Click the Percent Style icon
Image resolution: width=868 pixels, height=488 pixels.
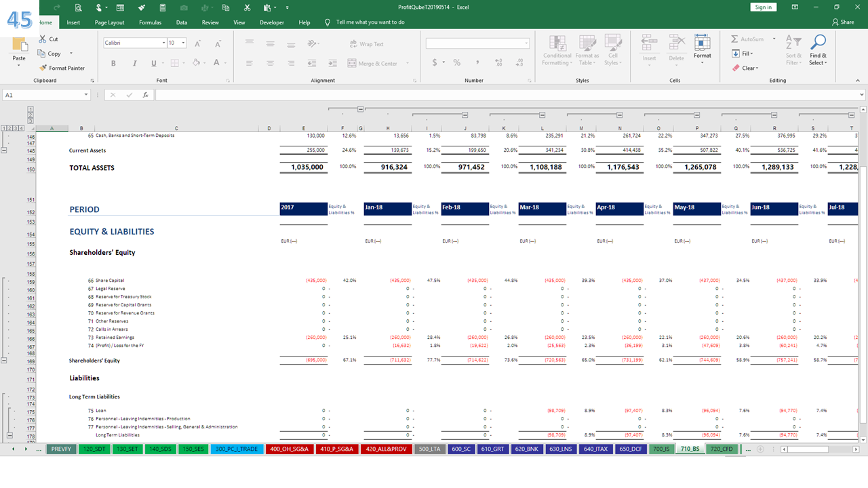(x=457, y=62)
